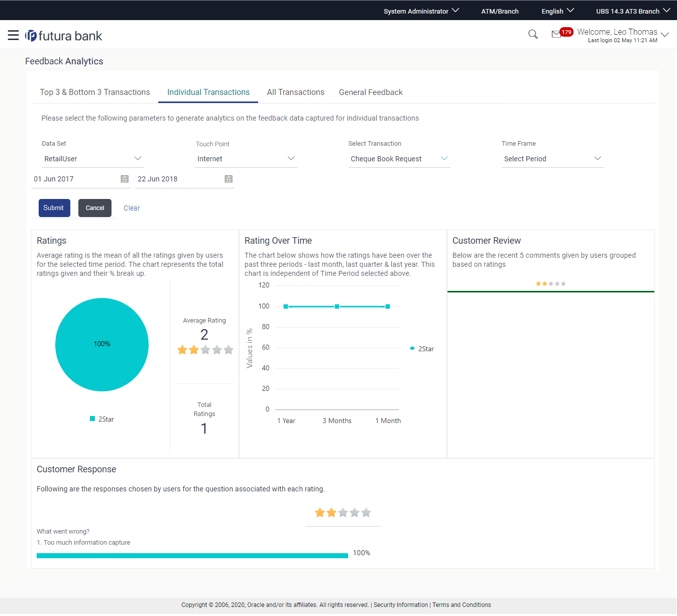
Task: Open calendar for 22 Jun 2018 date
Action: [229, 179]
